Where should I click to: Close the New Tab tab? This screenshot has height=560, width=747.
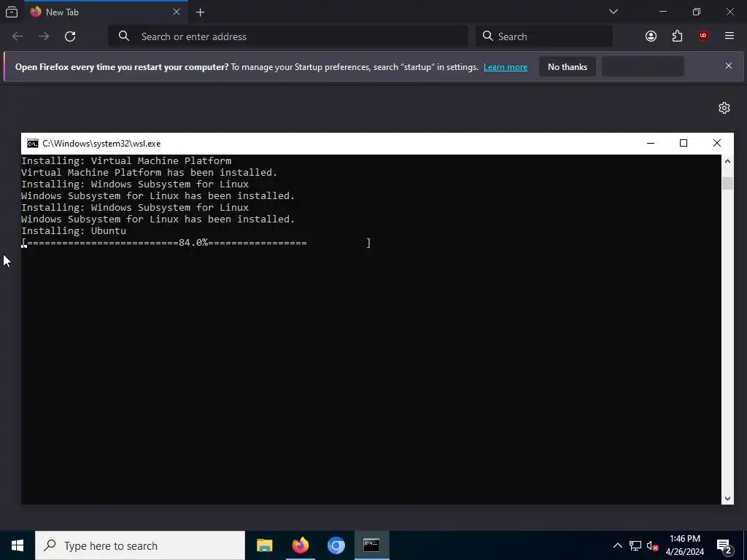177,12
